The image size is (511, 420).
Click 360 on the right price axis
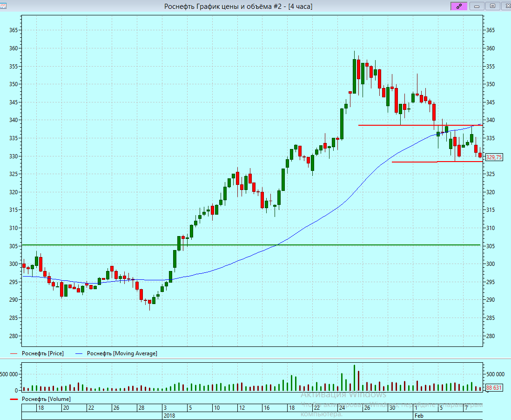pyautogui.click(x=491, y=48)
